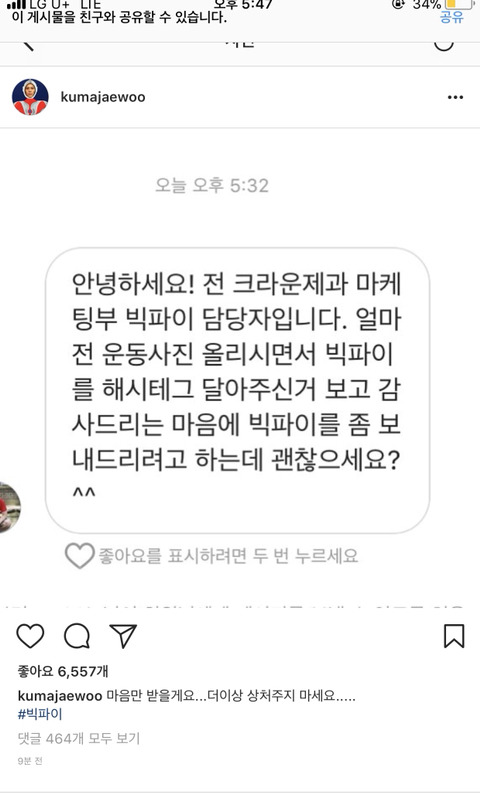The width and height of the screenshot is (480, 794).
Task: Tap the battery indicator in status bar
Action: pos(458,4)
